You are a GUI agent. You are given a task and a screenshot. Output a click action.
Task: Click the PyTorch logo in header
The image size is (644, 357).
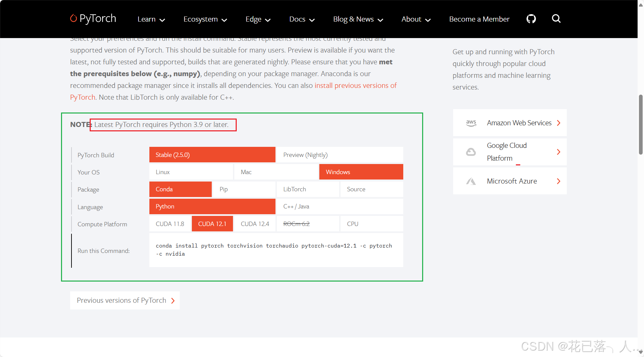93,19
